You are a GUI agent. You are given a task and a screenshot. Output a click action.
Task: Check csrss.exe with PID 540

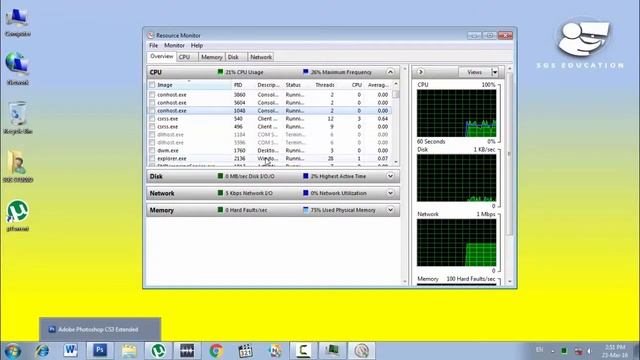pyautogui.click(x=152, y=119)
